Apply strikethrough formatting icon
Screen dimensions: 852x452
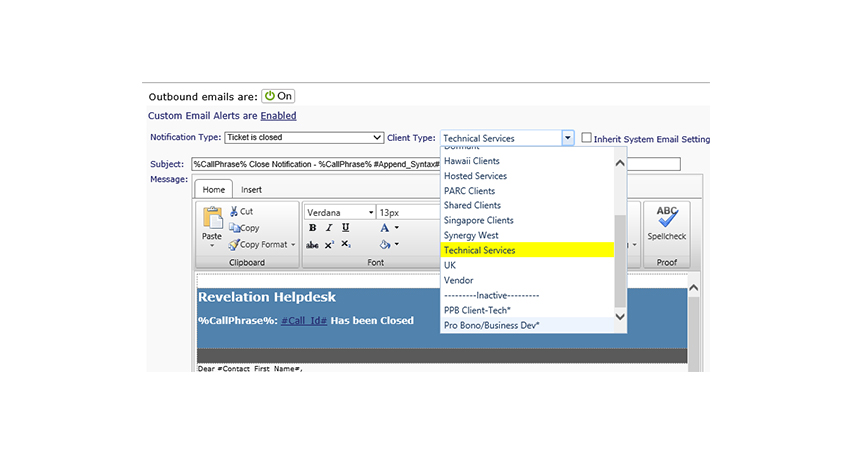[312, 245]
